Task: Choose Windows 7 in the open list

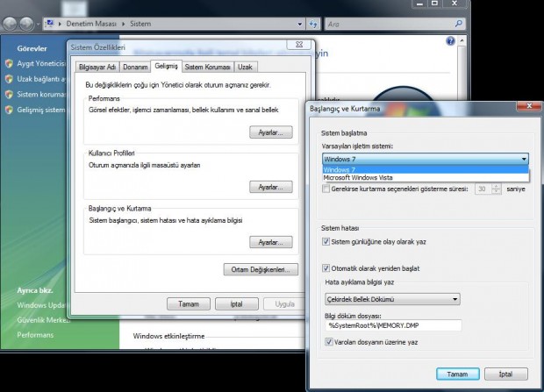Action: tap(425, 169)
